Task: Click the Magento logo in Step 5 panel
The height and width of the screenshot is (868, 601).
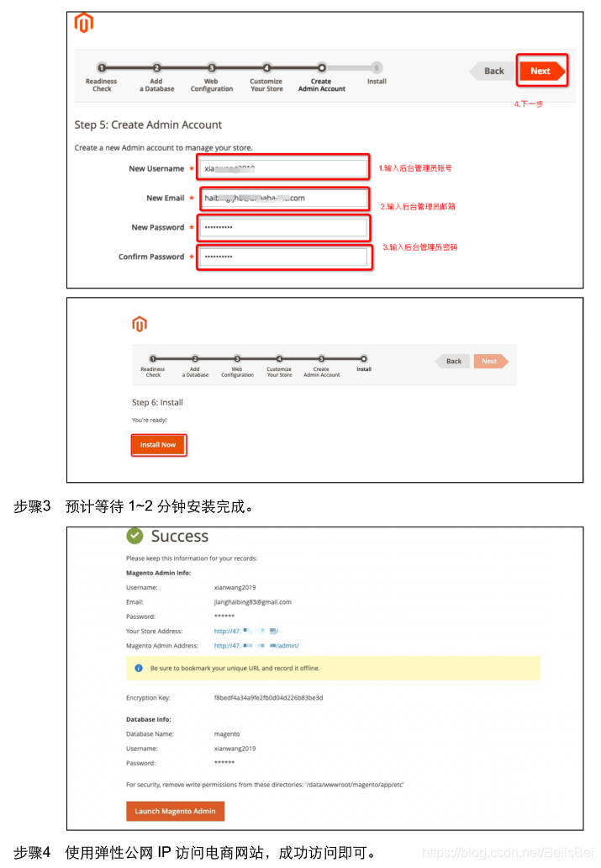Action: point(83,23)
